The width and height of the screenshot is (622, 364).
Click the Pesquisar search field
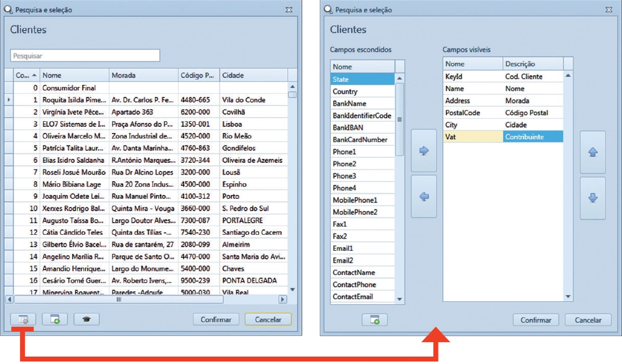85,56
